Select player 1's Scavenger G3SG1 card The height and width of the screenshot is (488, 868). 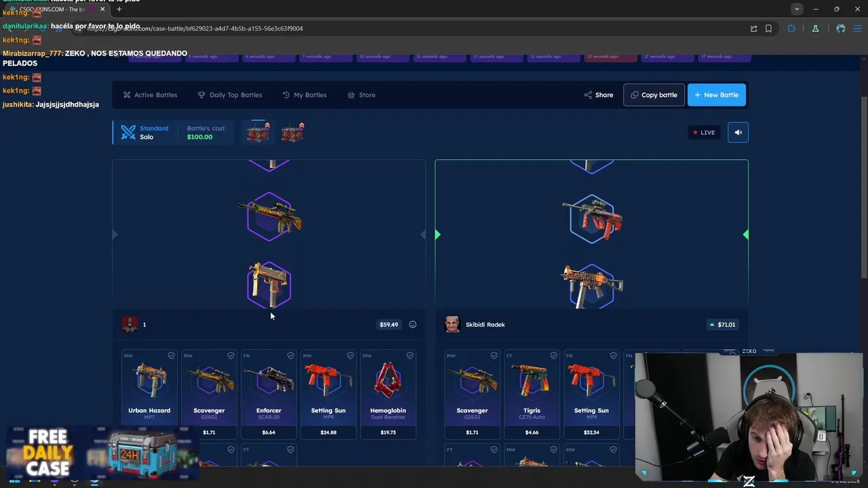(x=209, y=394)
